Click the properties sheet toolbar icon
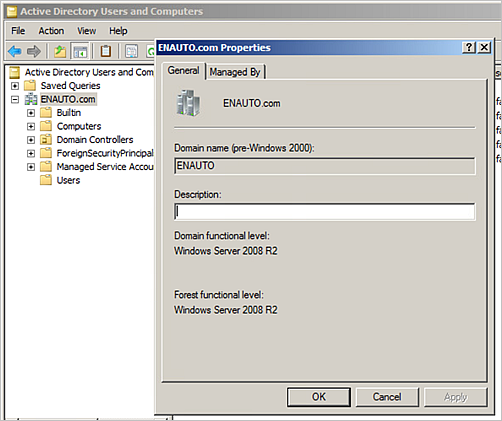 pos(131,51)
